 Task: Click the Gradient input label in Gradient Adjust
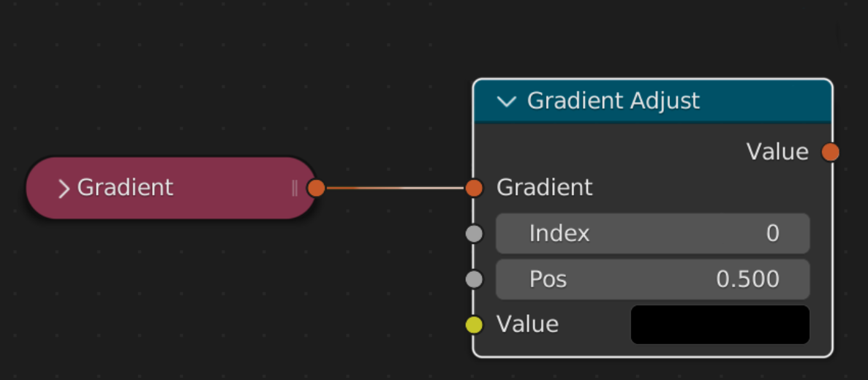(544, 188)
